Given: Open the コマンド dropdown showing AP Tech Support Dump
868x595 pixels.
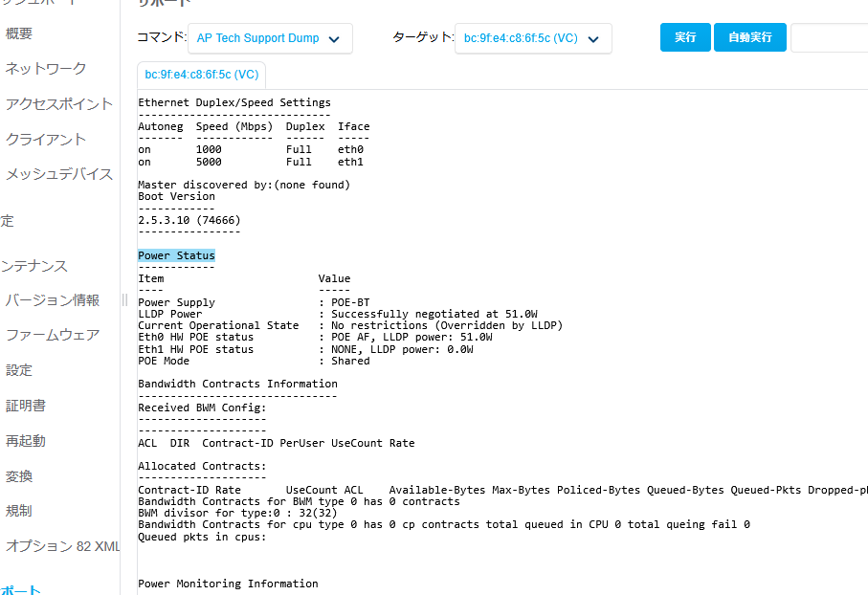Looking at the screenshot, I should [x=270, y=38].
